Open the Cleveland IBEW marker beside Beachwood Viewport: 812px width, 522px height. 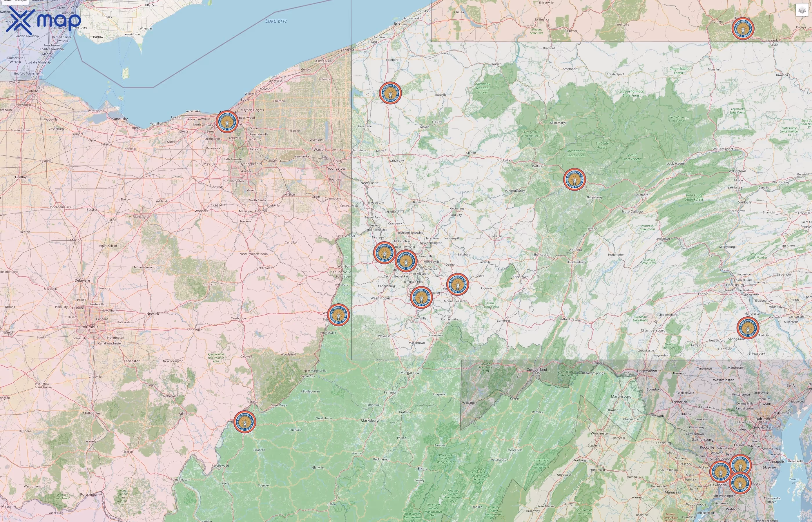[227, 122]
